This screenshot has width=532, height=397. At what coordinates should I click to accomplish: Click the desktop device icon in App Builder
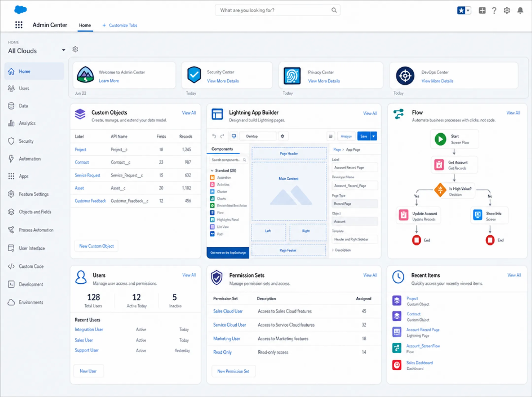(234, 136)
